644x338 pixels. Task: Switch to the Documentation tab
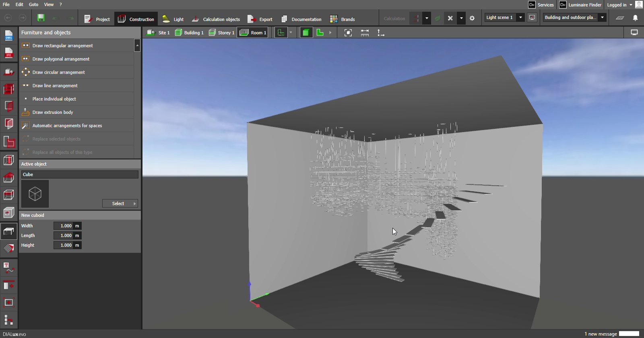click(301, 19)
